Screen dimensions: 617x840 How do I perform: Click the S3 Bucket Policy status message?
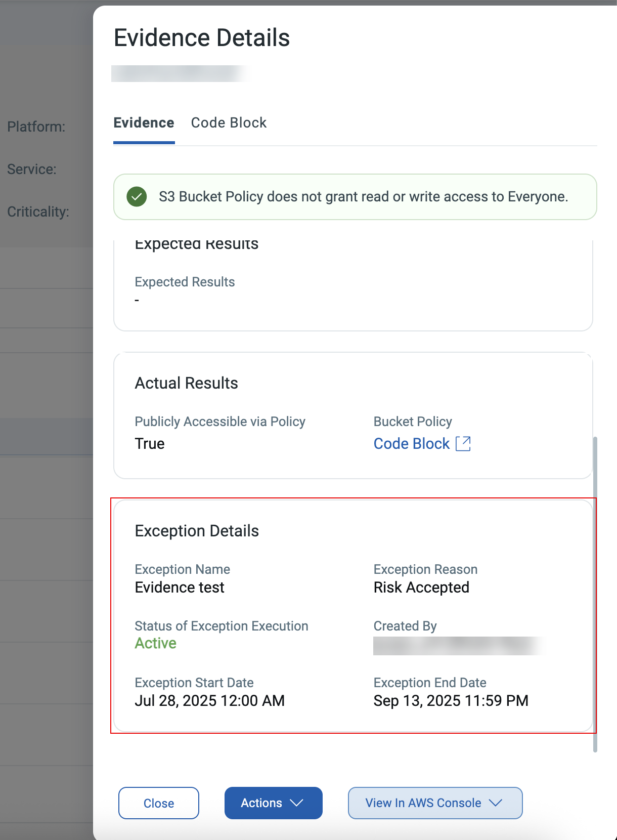(x=363, y=197)
